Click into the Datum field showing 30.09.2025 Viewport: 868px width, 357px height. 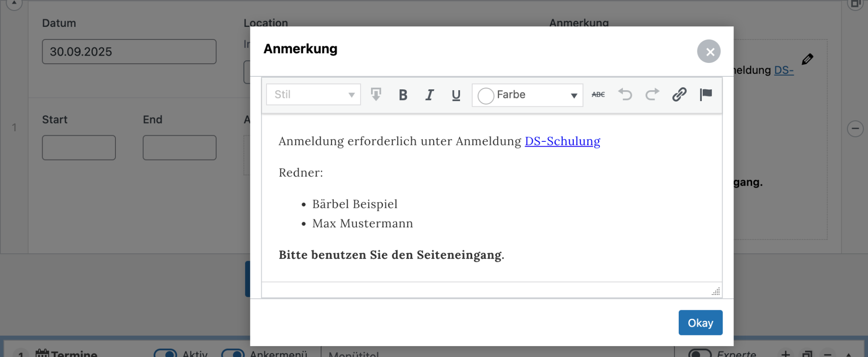tap(129, 52)
